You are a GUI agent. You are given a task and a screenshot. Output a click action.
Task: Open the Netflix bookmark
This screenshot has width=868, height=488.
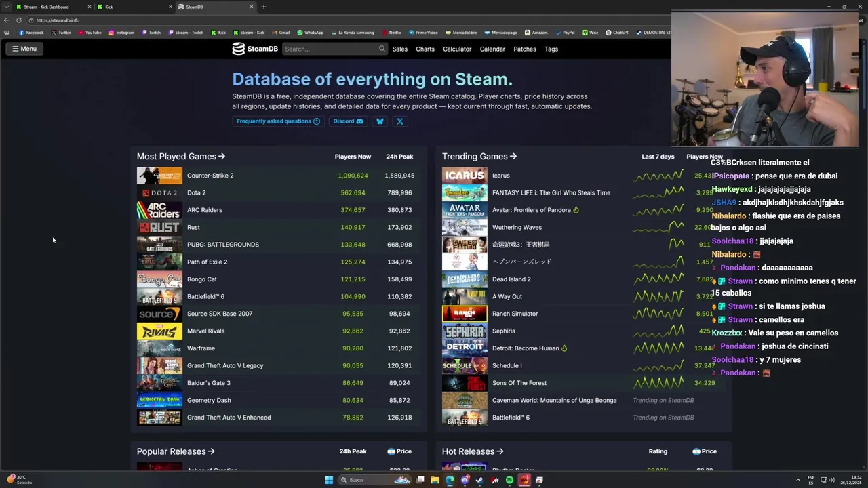click(x=391, y=33)
